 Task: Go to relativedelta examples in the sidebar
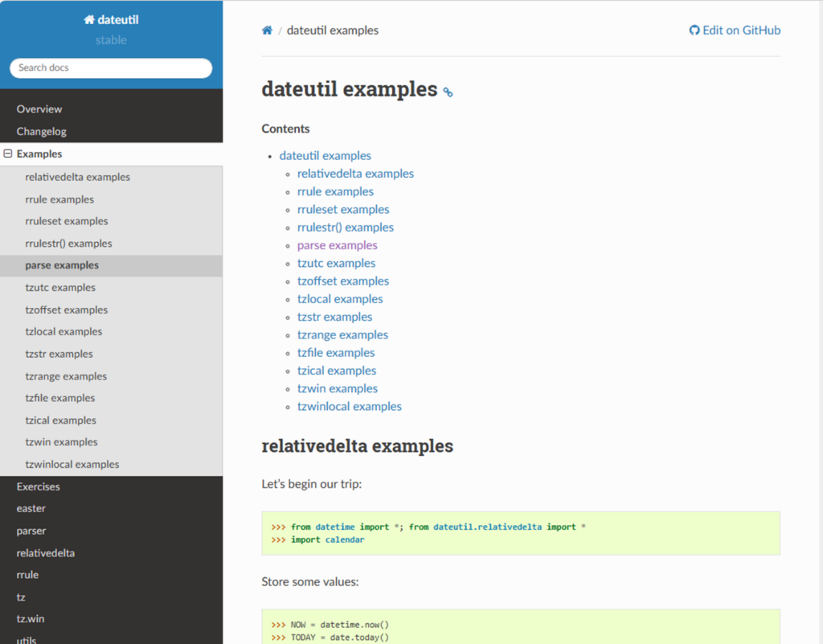click(x=78, y=177)
